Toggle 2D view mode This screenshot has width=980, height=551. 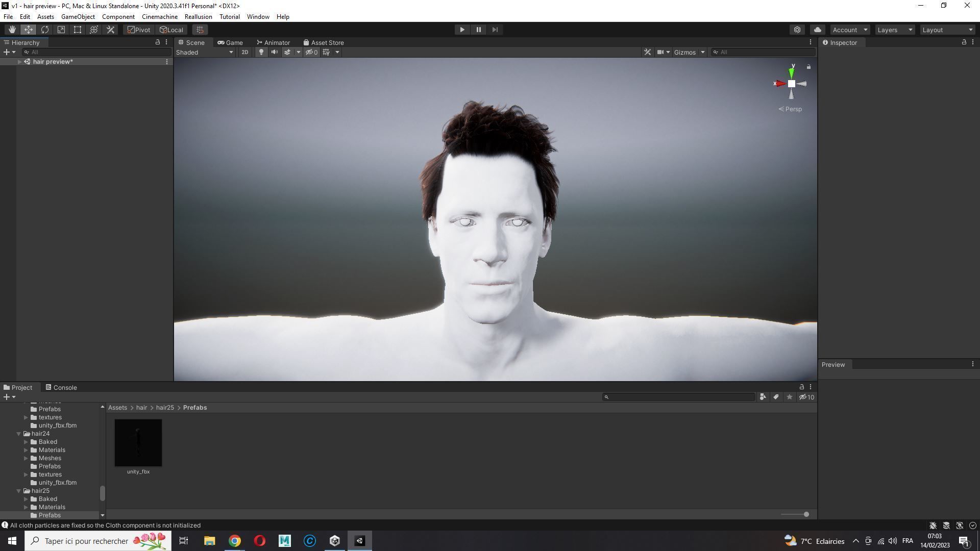coord(245,52)
